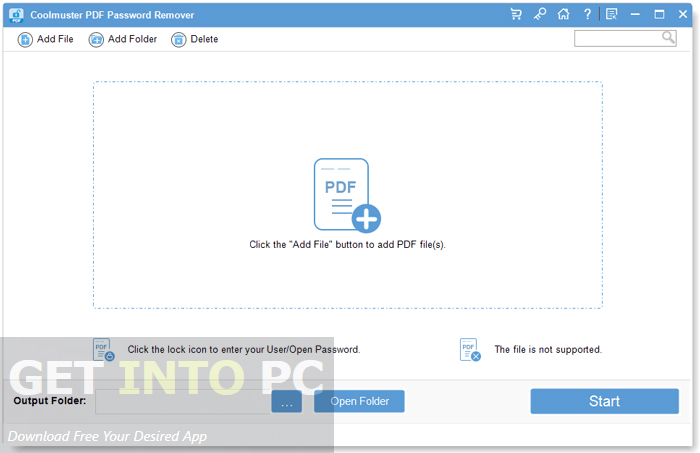Click the Add Folder toolbar button
The width and height of the screenshot is (700, 453).
tap(123, 39)
